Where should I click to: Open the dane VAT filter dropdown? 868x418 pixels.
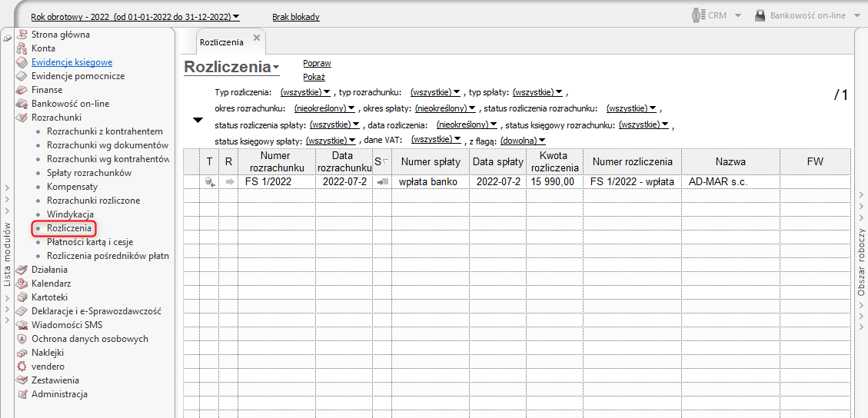437,139
